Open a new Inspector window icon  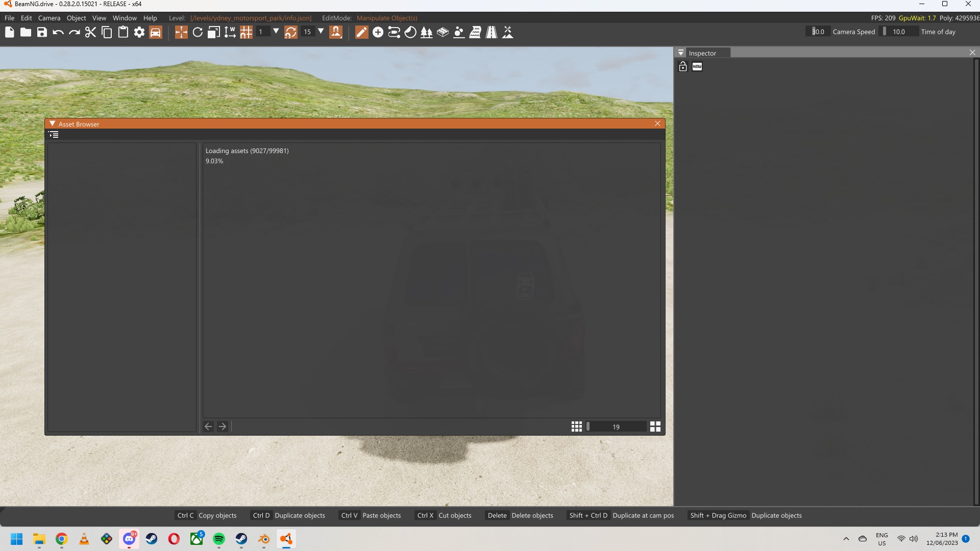(x=697, y=66)
